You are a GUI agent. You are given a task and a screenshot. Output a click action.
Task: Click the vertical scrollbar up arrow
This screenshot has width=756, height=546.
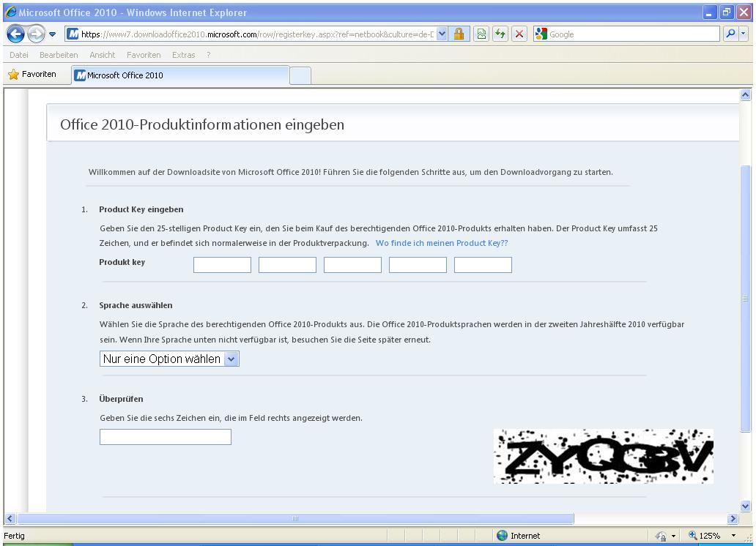pyautogui.click(x=746, y=95)
